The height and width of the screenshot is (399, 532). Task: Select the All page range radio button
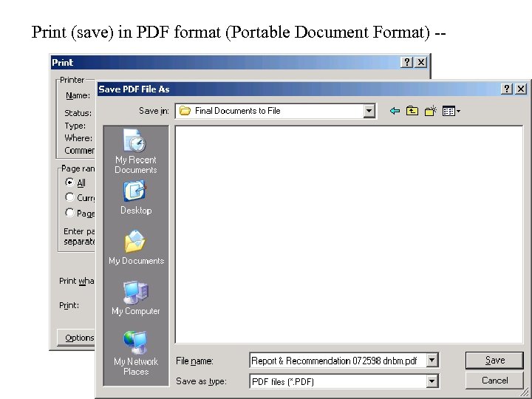tap(69, 183)
